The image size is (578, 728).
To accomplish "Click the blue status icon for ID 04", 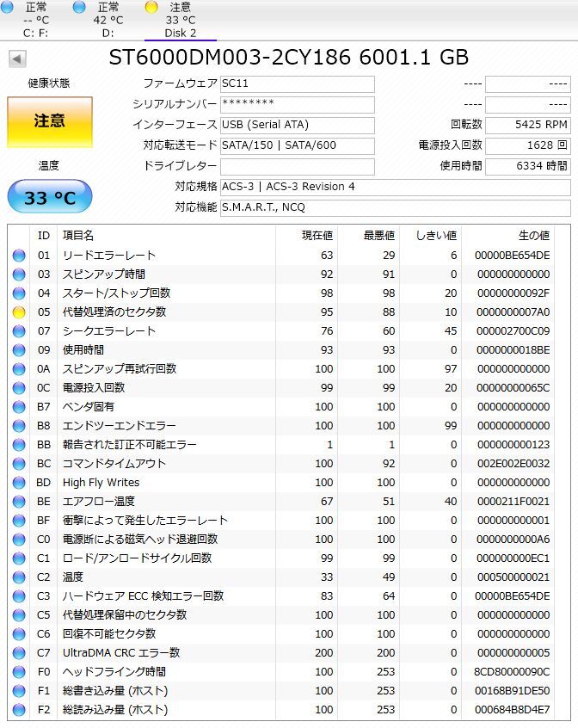I will pos(19,293).
